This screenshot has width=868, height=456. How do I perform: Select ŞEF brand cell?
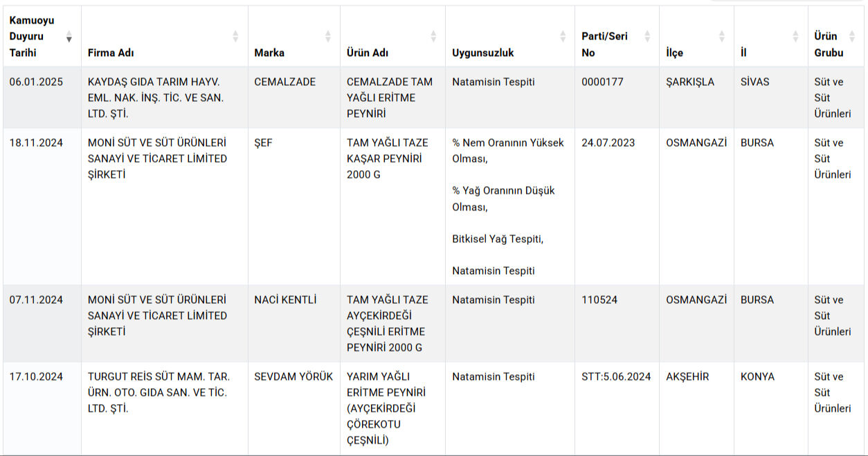pos(294,206)
